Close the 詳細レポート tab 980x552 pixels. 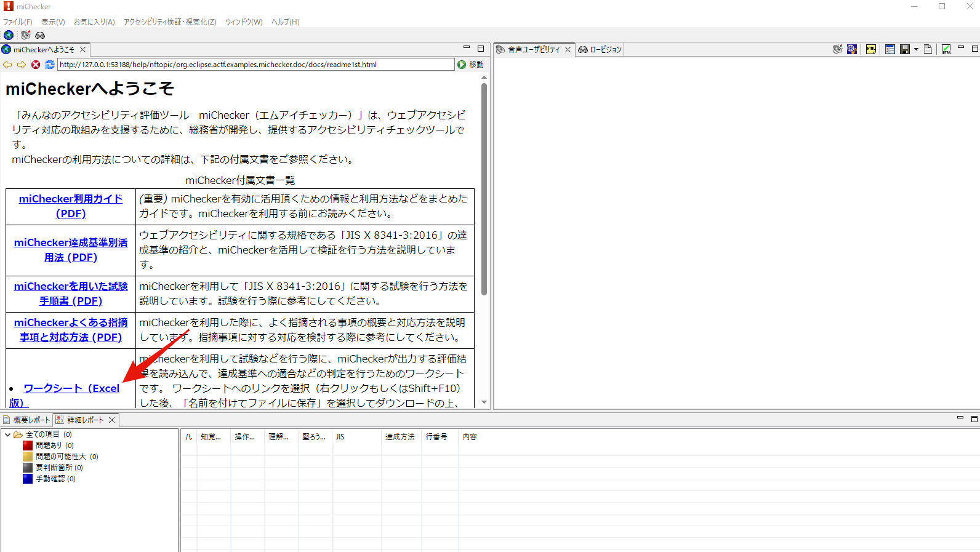tap(111, 420)
